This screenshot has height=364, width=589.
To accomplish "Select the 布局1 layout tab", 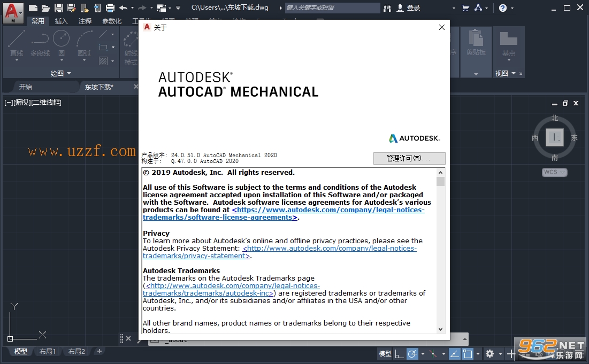I will pos(47,351).
